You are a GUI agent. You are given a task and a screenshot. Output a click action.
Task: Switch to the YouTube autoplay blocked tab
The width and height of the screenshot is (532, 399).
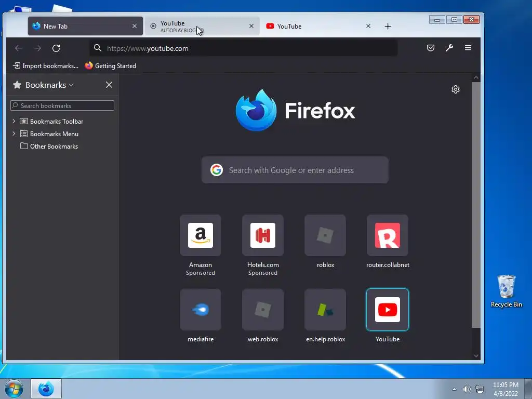[202, 26]
